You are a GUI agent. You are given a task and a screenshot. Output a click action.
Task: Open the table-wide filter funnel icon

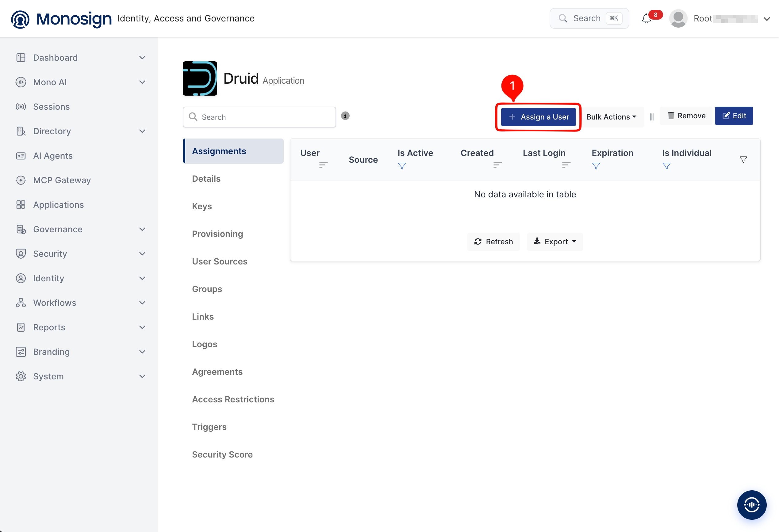click(x=743, y=160)
